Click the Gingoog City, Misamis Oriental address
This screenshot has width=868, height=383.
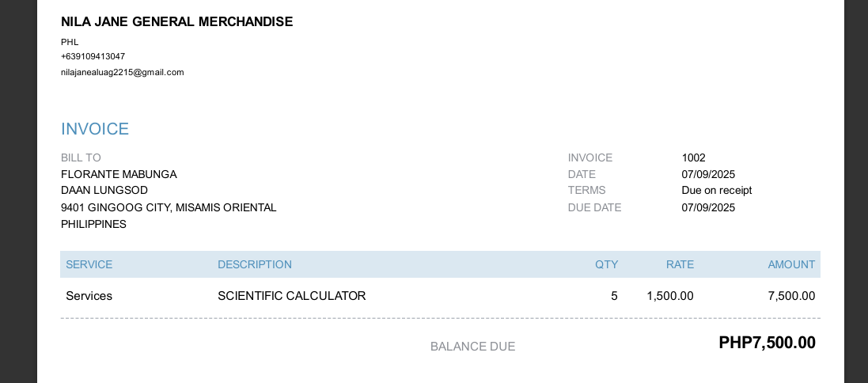(169, 207)
